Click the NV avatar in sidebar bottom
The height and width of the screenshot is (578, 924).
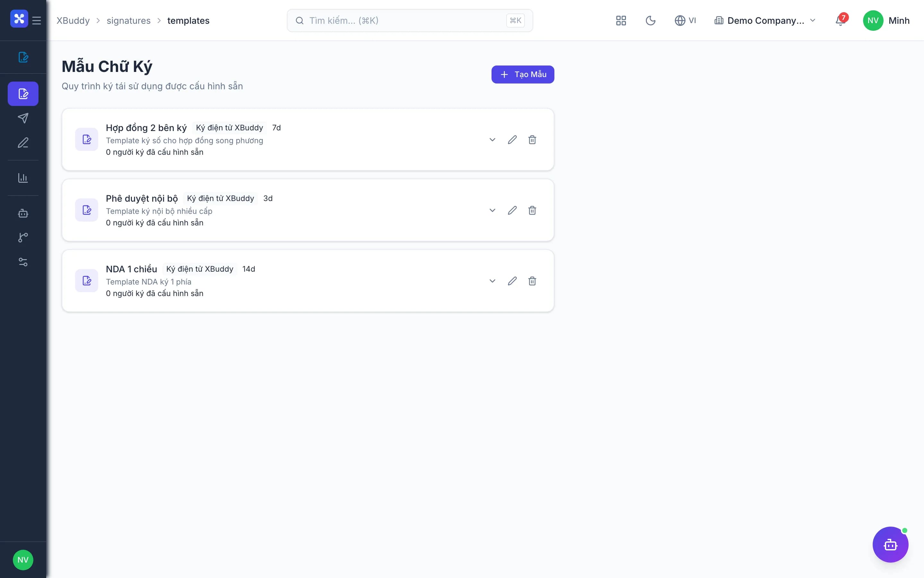coord(23,560)
